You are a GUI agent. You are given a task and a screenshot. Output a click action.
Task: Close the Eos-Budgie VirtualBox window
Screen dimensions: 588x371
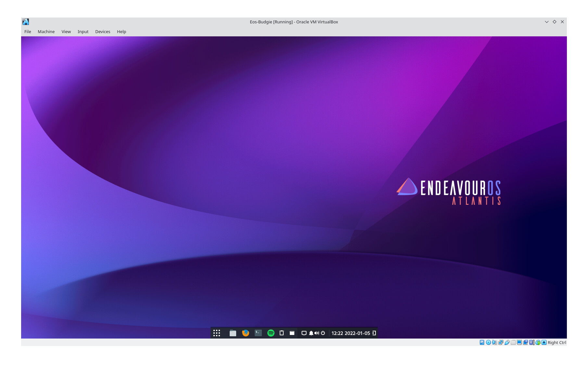point(562,22)
